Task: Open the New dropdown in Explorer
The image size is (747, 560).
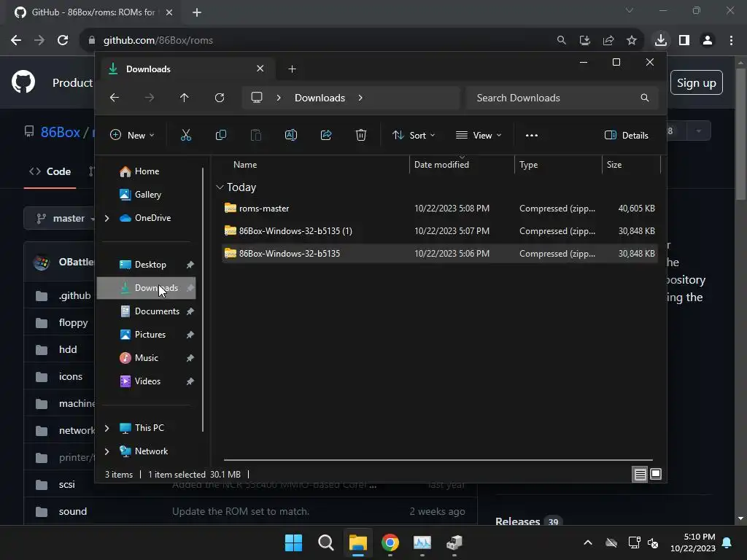Action: tap(132, 135)
